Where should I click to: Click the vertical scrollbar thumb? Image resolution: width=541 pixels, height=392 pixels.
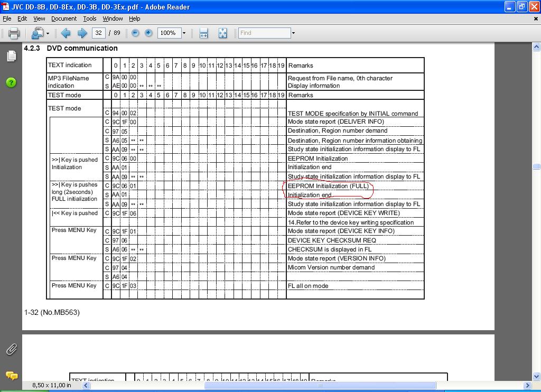tap(537, 166)
